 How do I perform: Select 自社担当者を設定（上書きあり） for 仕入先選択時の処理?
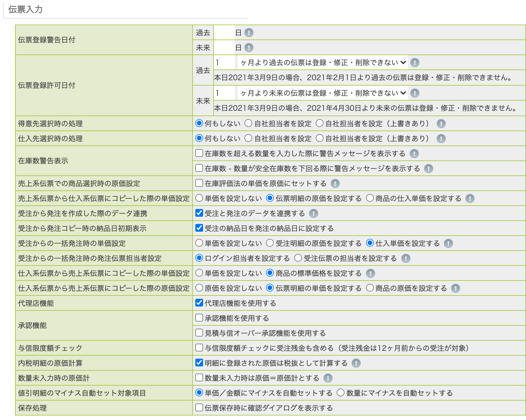coord(320,138)
